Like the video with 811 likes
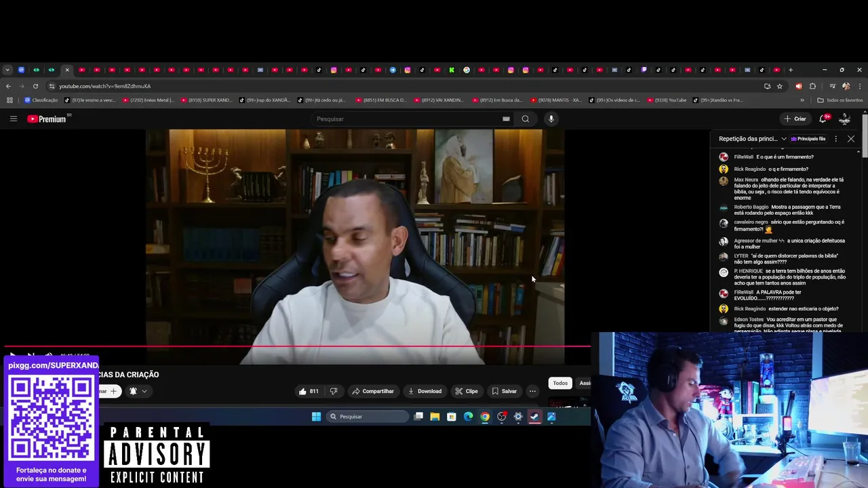The height and width of the screenshot is (488, 868). [x=309, y=391]
